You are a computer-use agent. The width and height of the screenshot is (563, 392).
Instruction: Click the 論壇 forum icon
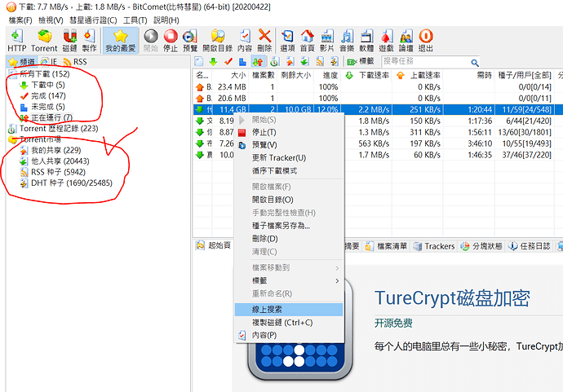pyautogui.click(x=406, y=41)
